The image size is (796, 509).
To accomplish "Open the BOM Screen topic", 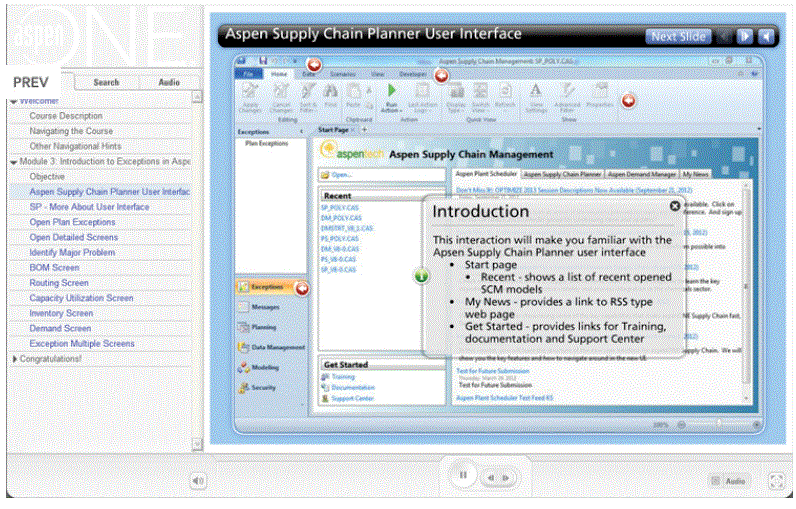I will [x=54, y=268].
